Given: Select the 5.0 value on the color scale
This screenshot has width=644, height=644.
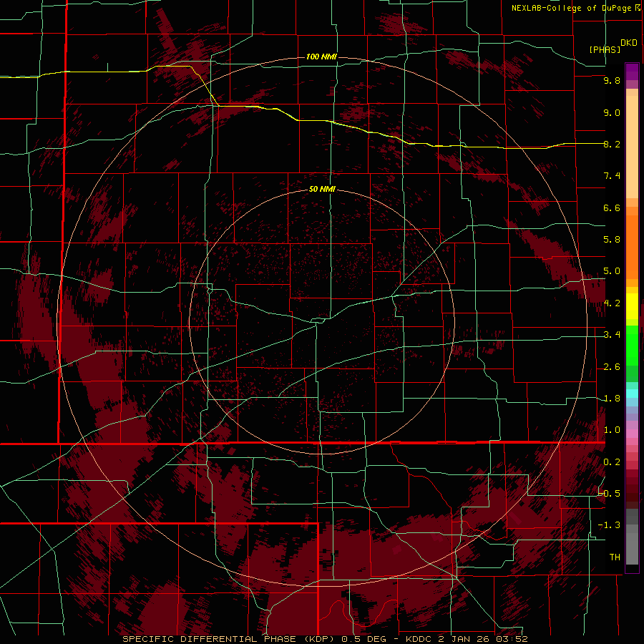Looking at the screenshot, I should [x=612, y=271].
